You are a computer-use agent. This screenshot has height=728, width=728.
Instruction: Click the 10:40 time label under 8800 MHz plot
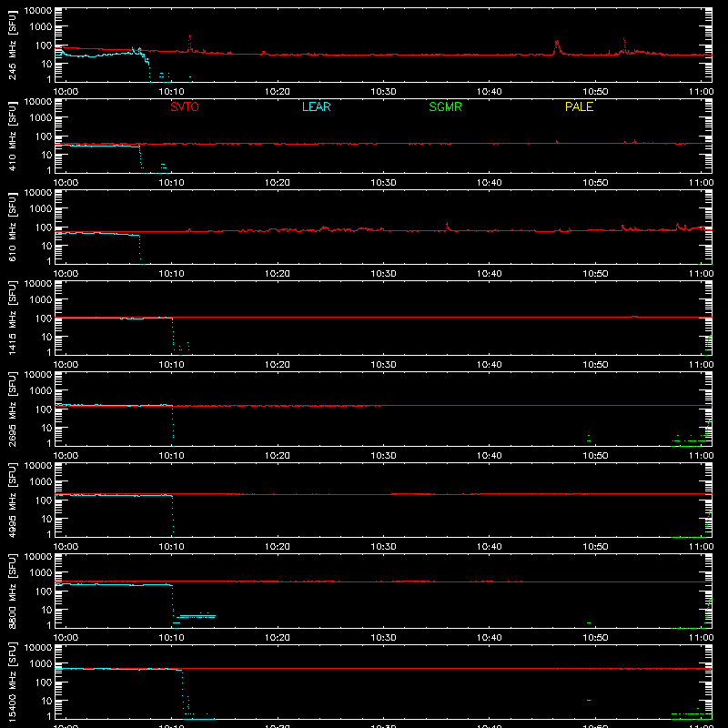tap(490, 638)
